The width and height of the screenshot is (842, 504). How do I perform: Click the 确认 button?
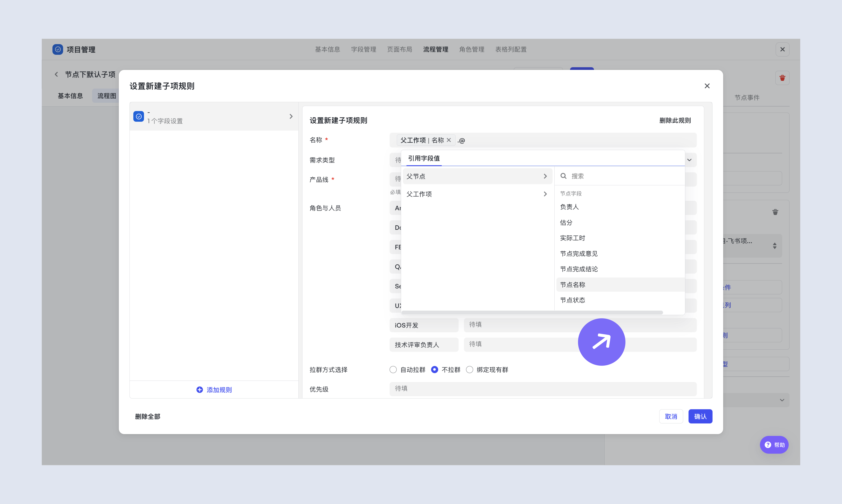700,416
